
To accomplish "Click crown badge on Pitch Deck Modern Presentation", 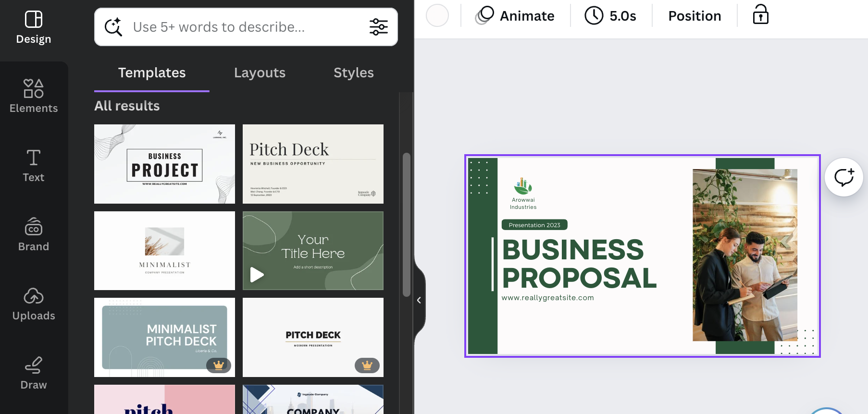I will point(367,365).
